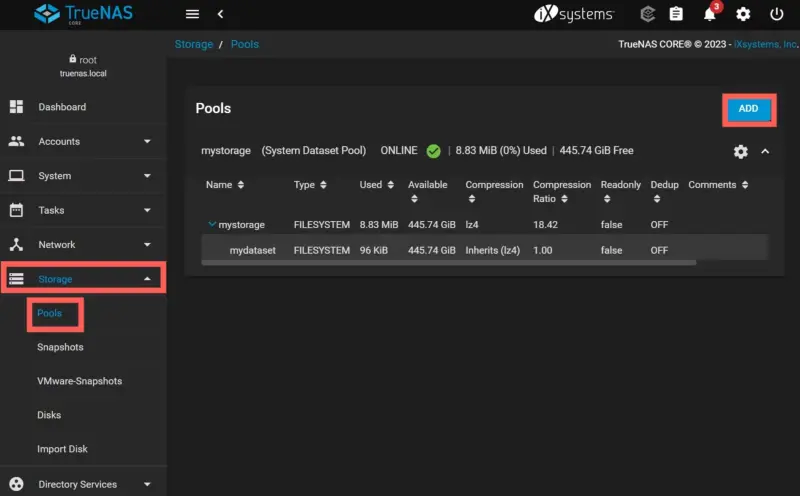This screenshot has height=496, width=800.
Task: Open the iXsystems logo link
Action: tap(574, 14)
